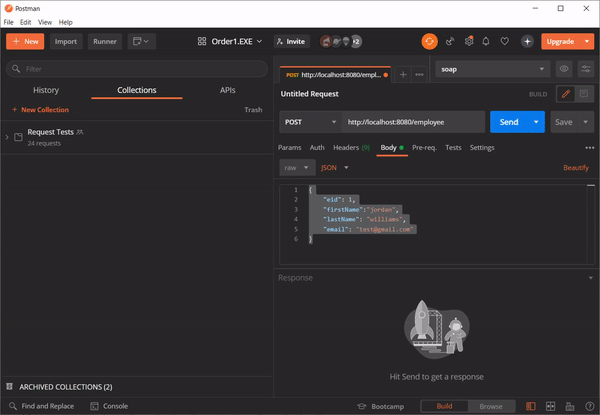Open more request options ellipsis
The image size is (600, 415).
pyautogui.click(x=590, y=148)
